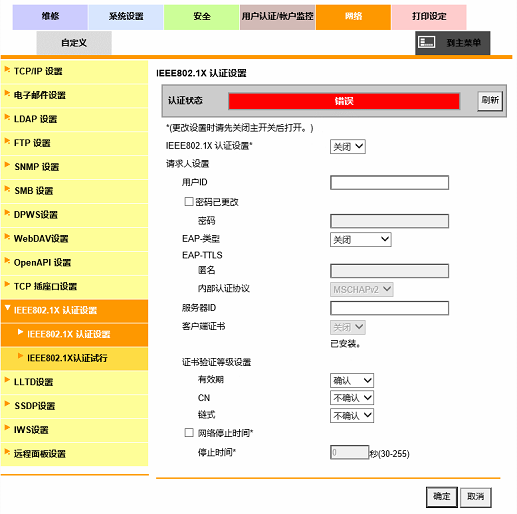The width and height of the screenshot is (517, 514).
Task: Click the 密码 input field
Action: 389,221
